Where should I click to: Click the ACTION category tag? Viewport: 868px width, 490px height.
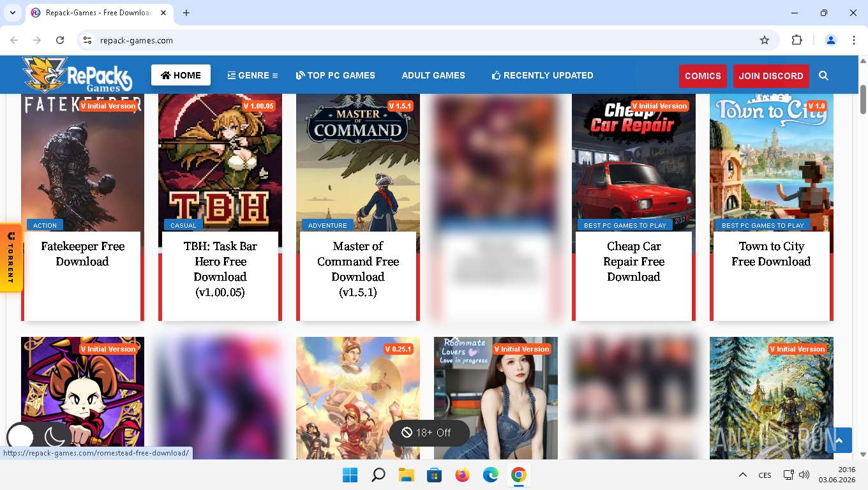45,225
